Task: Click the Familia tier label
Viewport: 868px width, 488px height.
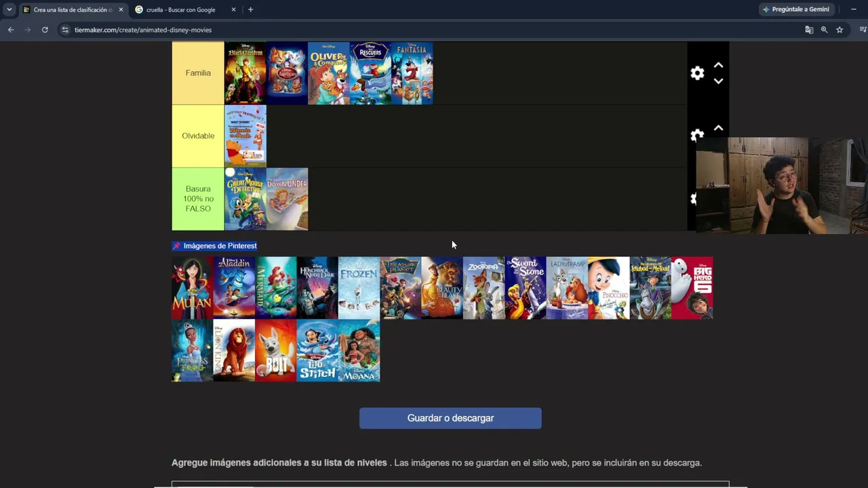Action: [x=198, y=73]
